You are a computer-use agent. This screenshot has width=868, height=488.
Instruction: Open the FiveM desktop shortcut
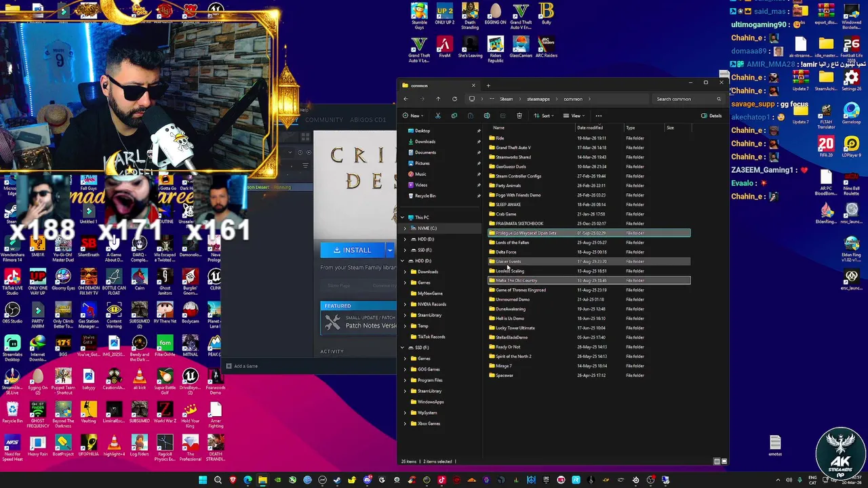click(x=445, y=47)
